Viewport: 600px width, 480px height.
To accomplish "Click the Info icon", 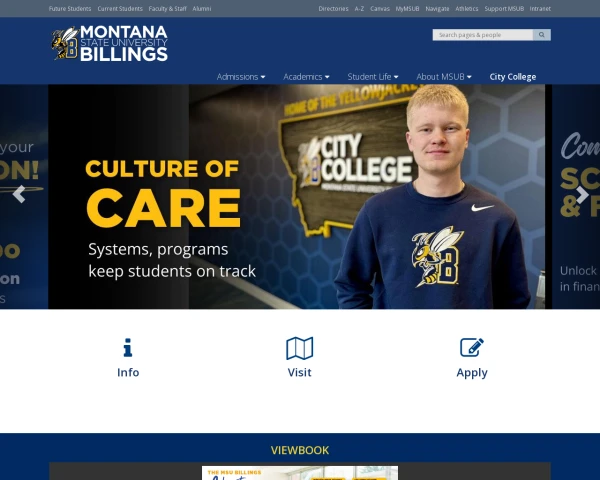I will click(x=128, y=348).
